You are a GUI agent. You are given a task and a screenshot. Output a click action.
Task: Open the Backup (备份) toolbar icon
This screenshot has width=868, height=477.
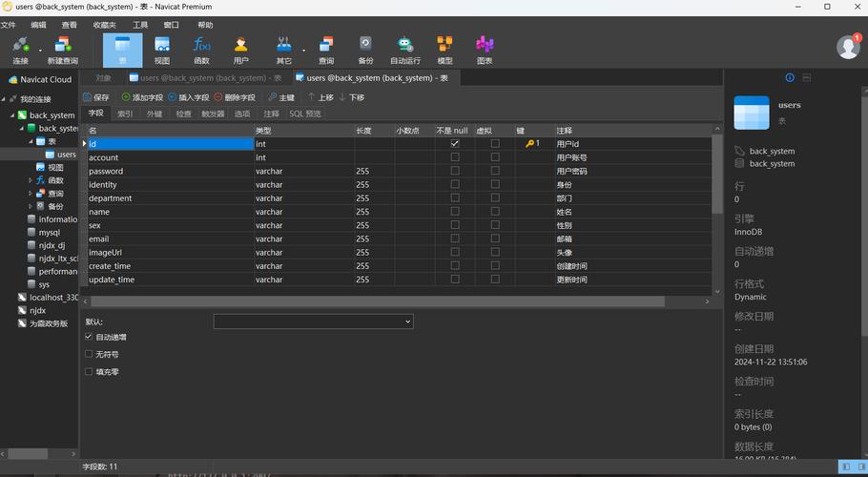365,50
